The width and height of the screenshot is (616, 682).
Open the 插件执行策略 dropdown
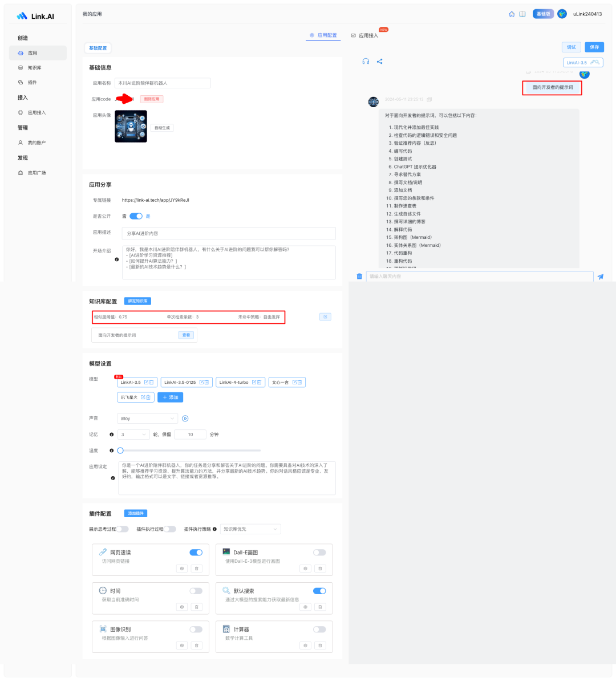pyautogui.click(x=250, y=529)
